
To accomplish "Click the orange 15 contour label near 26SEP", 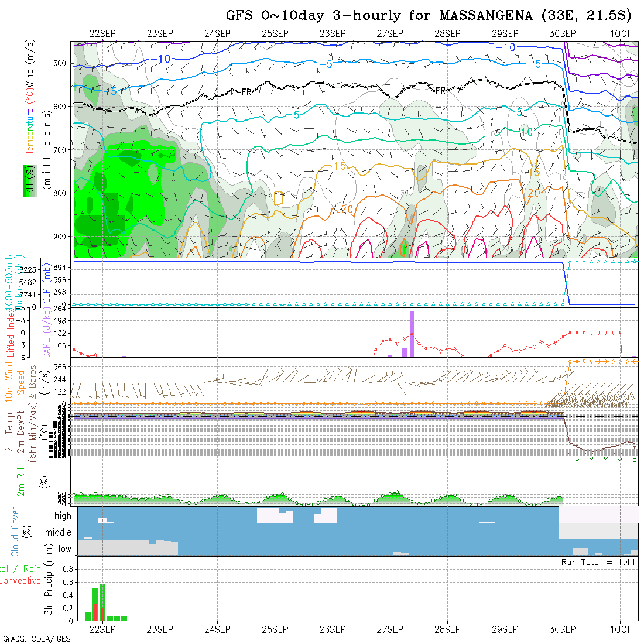I will click(x=339, y=166).
